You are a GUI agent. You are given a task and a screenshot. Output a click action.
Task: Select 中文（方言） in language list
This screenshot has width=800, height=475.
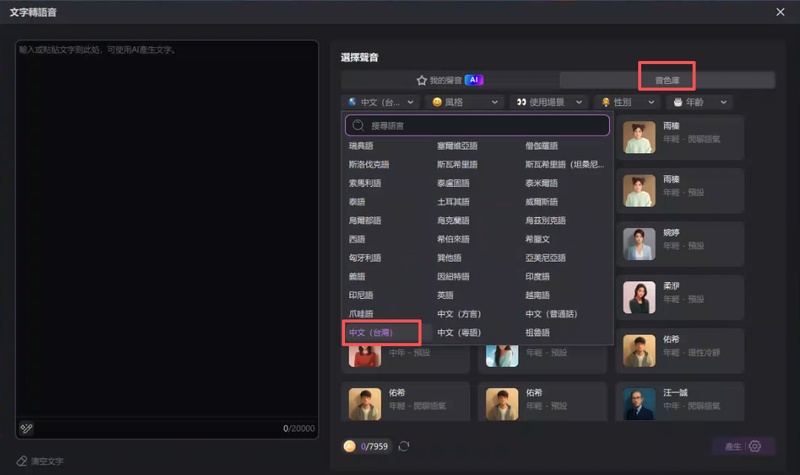click(x=459, y=314)
